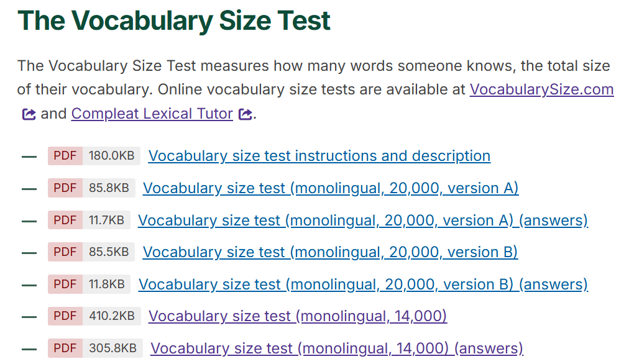Screen dimensions: 629x364
Task: Click the PDF badge for version B answers
Action: pos(65,284)
